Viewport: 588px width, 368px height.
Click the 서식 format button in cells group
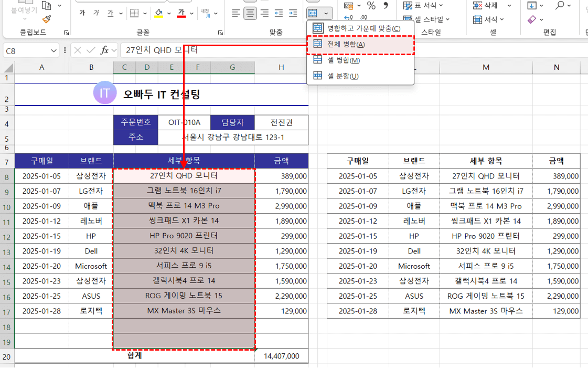coord(485,19)
